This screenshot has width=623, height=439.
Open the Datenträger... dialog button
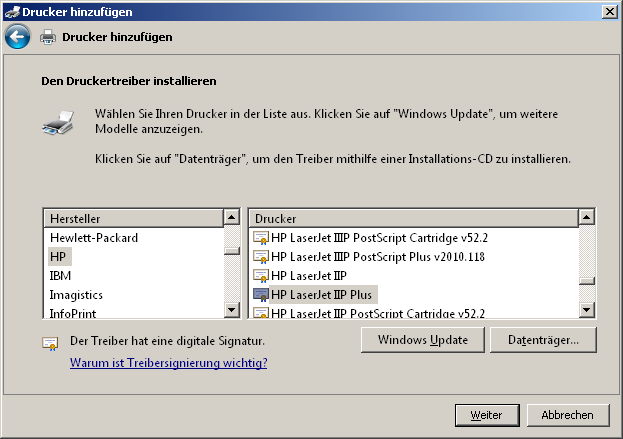click(x=543, y=340)
